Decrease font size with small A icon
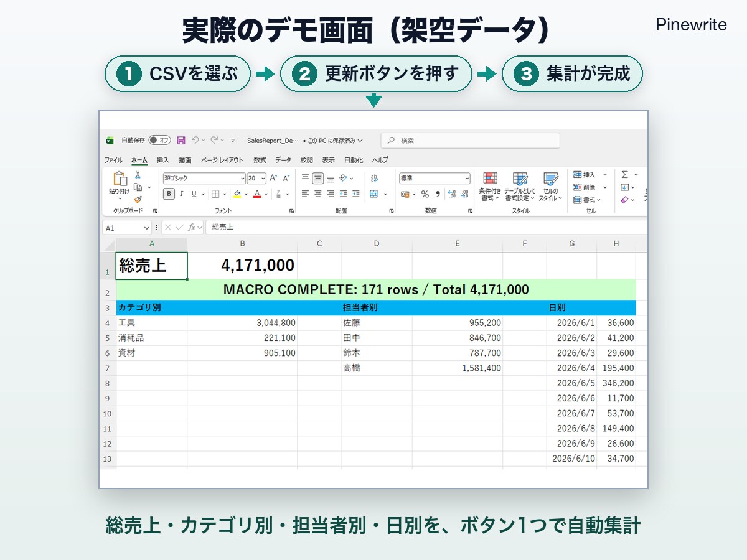The height and width of the screenshot is (560, 747). (286, 178)
